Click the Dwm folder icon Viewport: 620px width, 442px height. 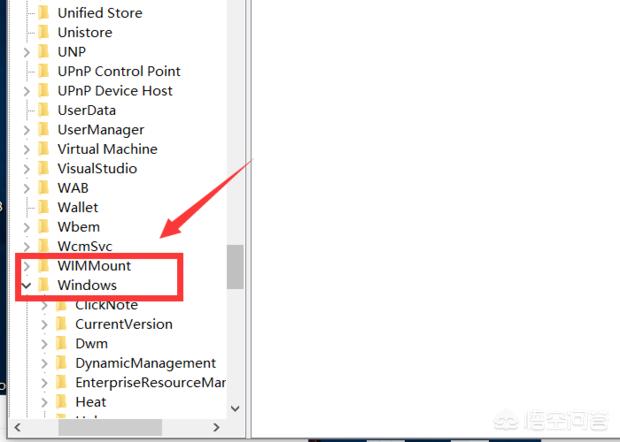(x=61, y=343)
